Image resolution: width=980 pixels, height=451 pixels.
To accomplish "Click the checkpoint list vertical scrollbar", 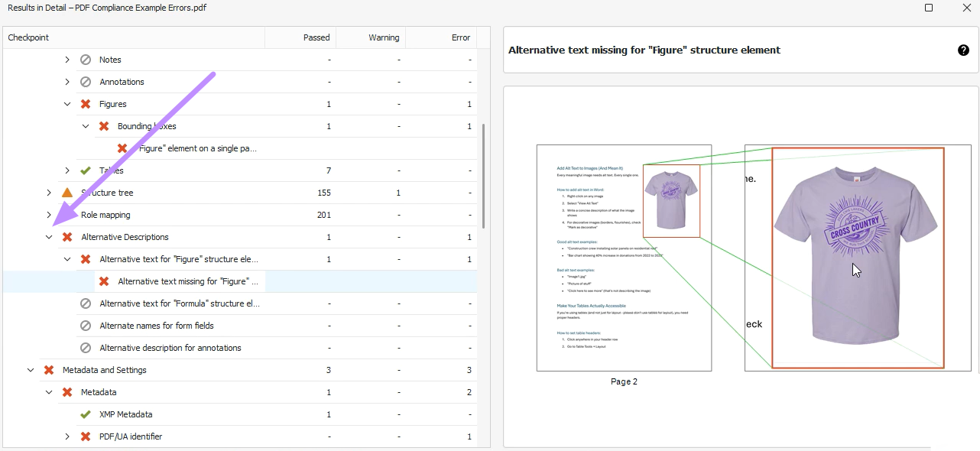I will [x=483, y=176].
